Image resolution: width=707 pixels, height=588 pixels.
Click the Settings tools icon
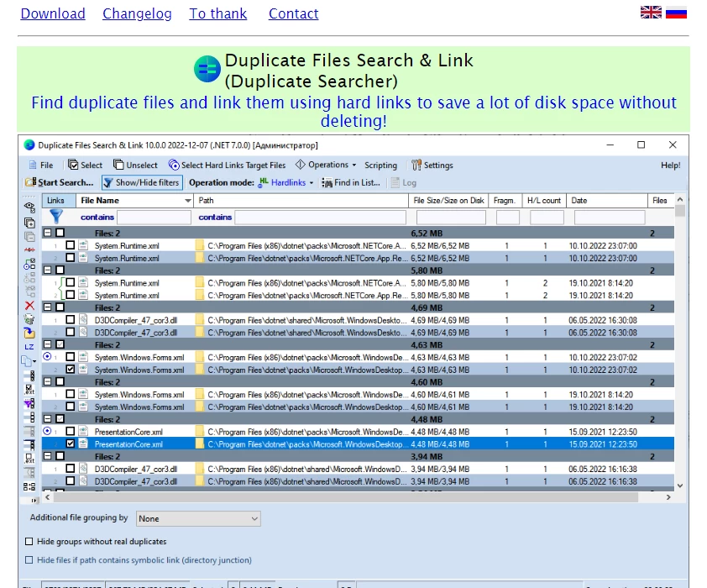416,165
